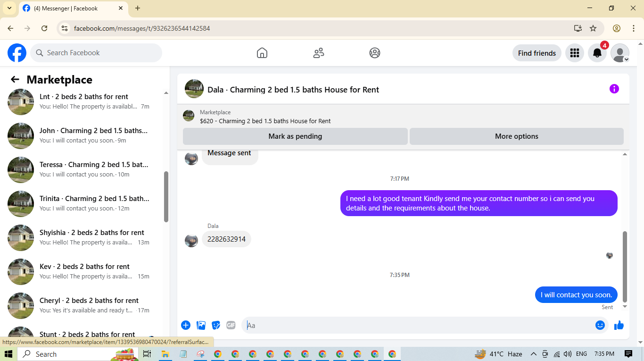644x361 pixels.
Task: Click Dala's avatar beside the phone number
Action: [191, 240]
